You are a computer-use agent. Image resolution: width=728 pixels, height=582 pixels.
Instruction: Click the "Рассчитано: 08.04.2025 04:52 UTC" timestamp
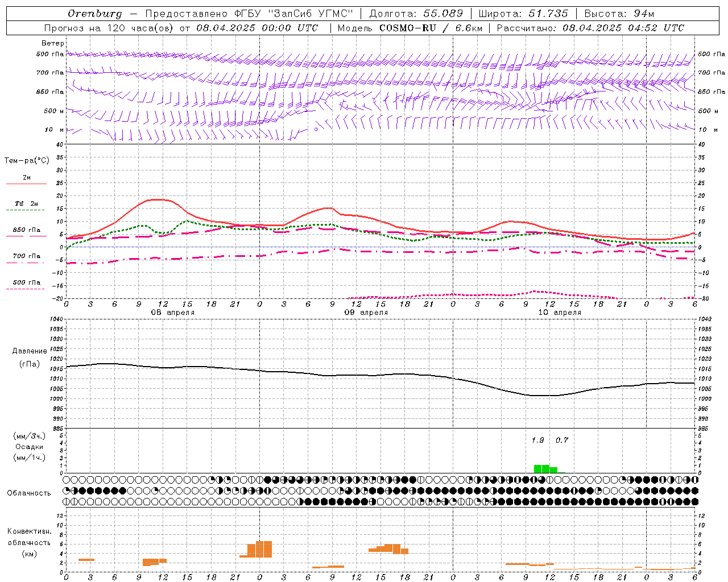point(590,28)
